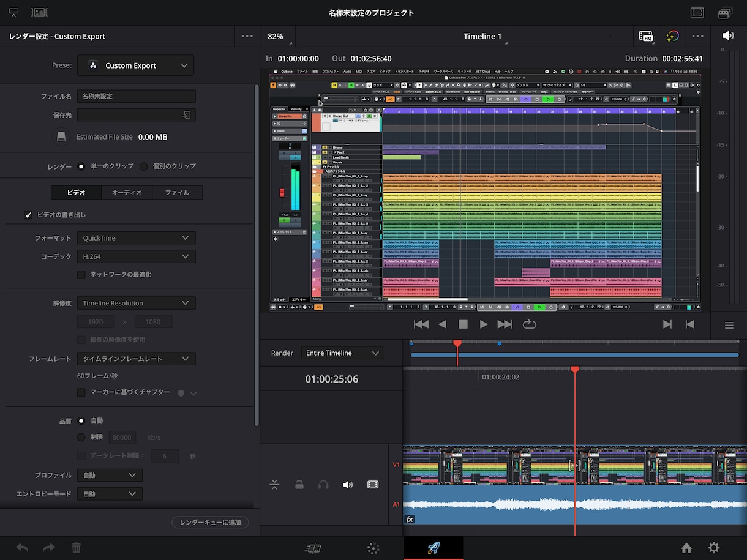
Task: Open project settings gear icon
Action: pos(714,548)
